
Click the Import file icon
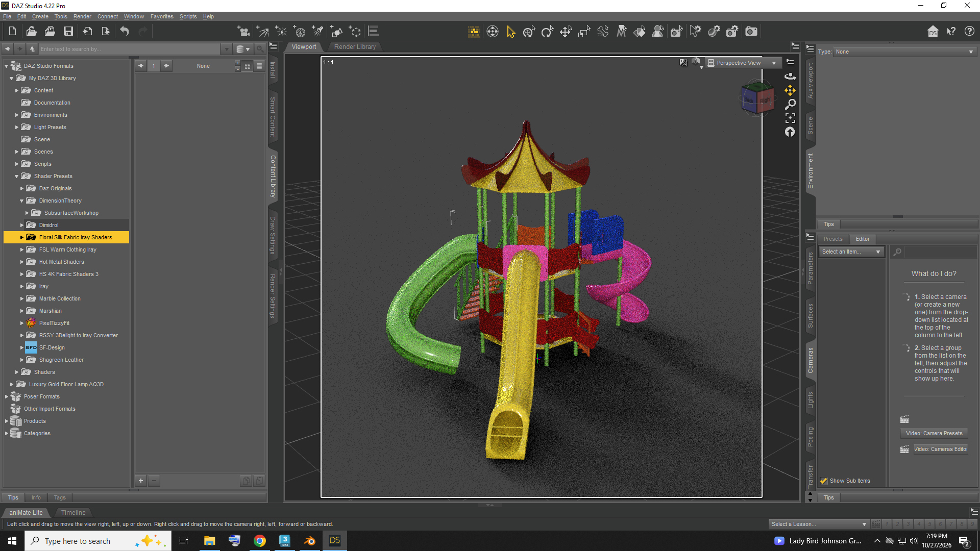pyautogui.click(x=87, y=32)
